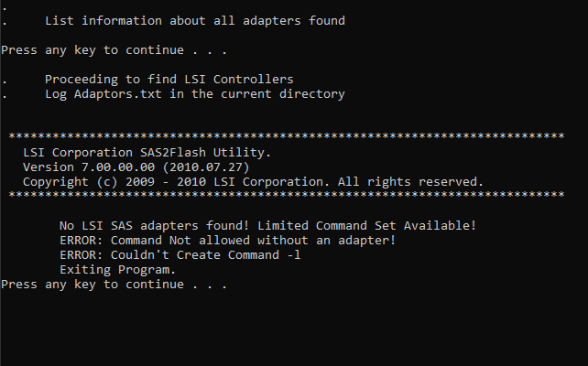The width and height of the screenshot is (588, 366).
Task: Select the 'Proceeding to find LSI Controllers' line
Action: 169,80
